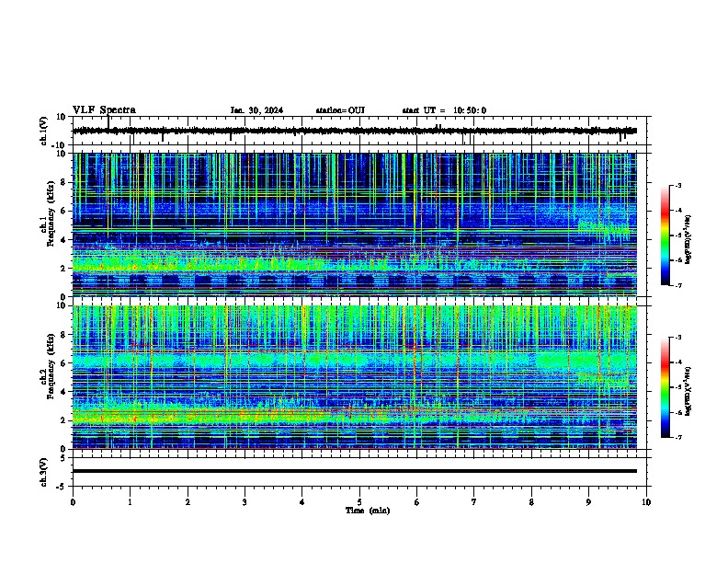Image resolution: width=728 pixels, height=563 pixels.
Task: Select the "start UT = 10:50:0" header text
Action: tap(444, 110)
